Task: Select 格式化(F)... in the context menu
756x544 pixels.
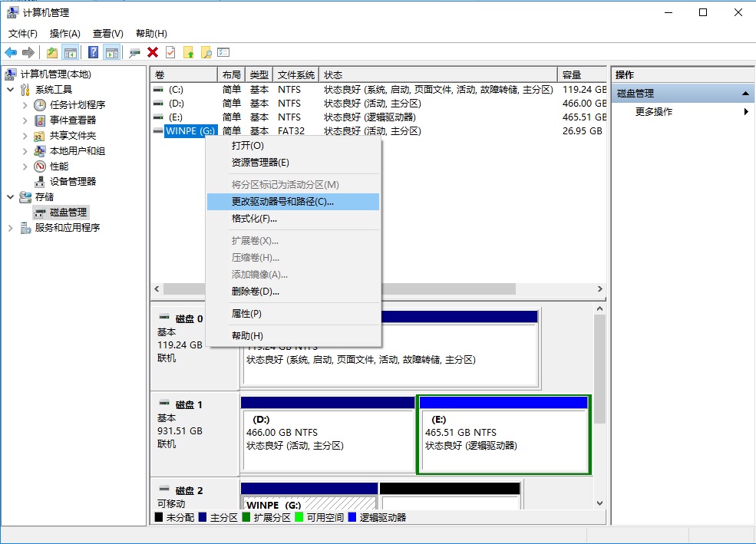Action: 254,219
